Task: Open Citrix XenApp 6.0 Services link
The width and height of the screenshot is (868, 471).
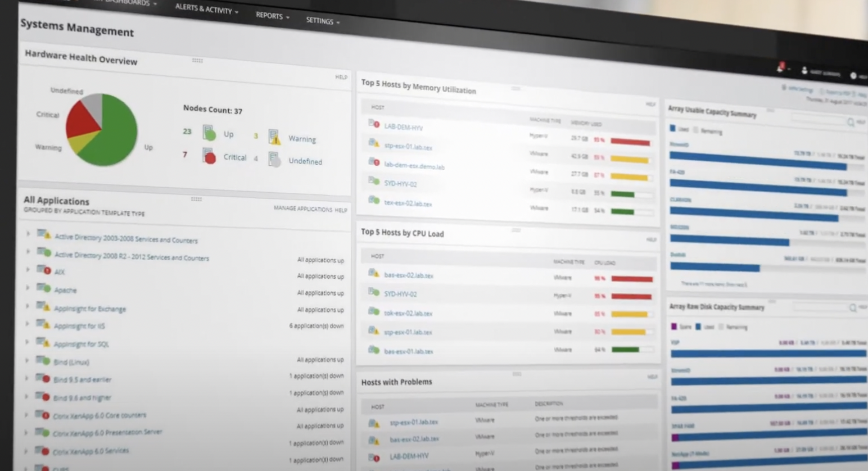Action: pos(91,451)
